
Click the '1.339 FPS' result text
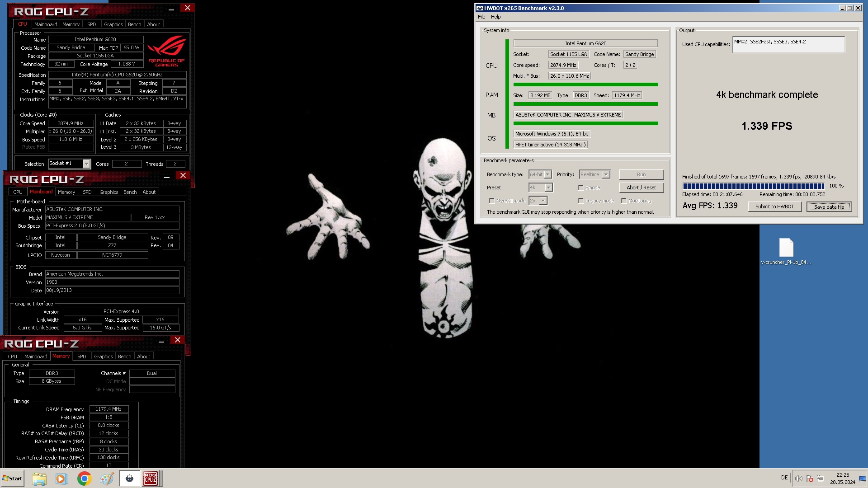[767, 126]
